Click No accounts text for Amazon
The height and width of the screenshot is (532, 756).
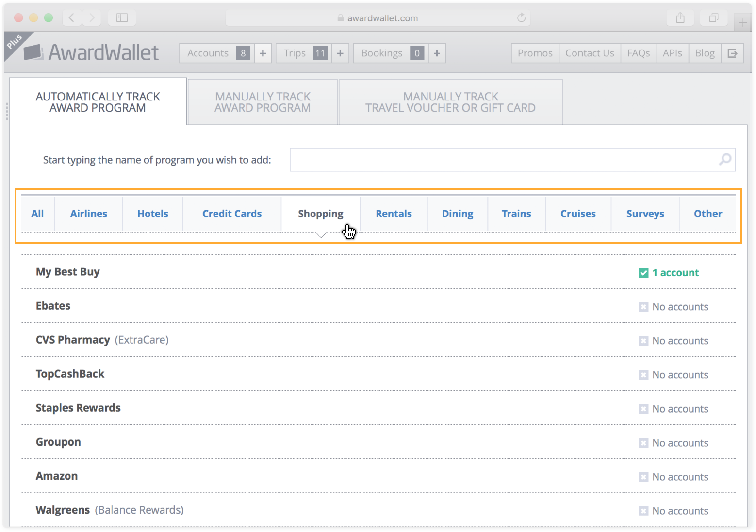(x=680, y=477)
